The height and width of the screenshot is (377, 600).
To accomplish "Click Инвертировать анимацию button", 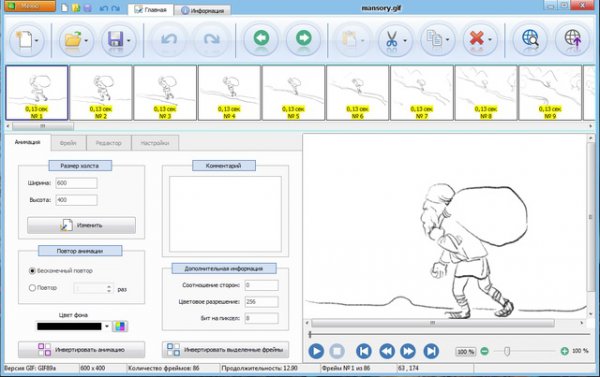I will click(82, 349).
